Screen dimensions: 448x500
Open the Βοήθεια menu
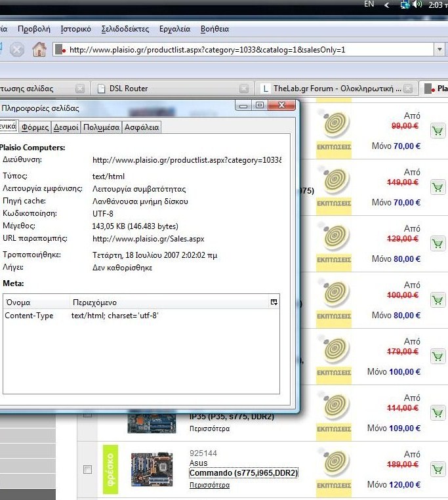pyautogui.click(x=215, y=29)
